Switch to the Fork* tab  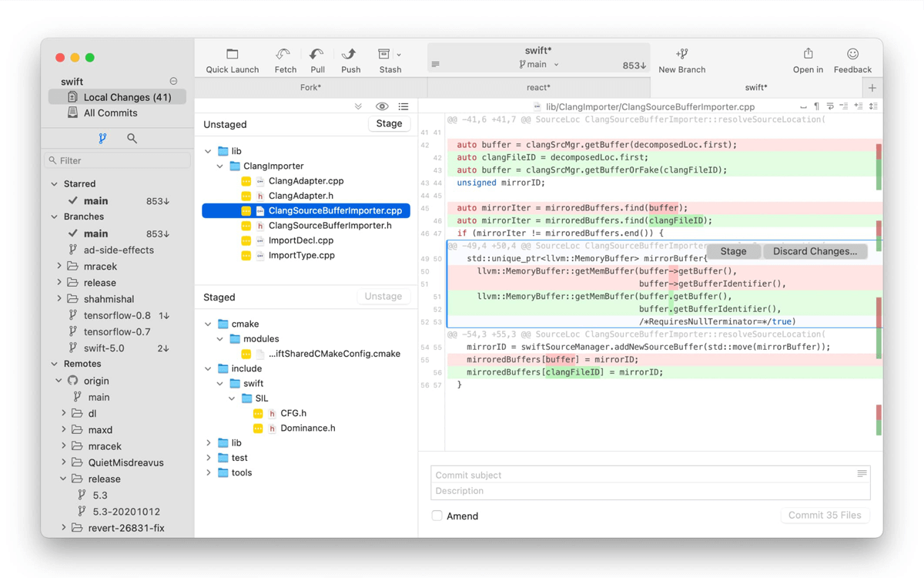[x=310, y=88]
